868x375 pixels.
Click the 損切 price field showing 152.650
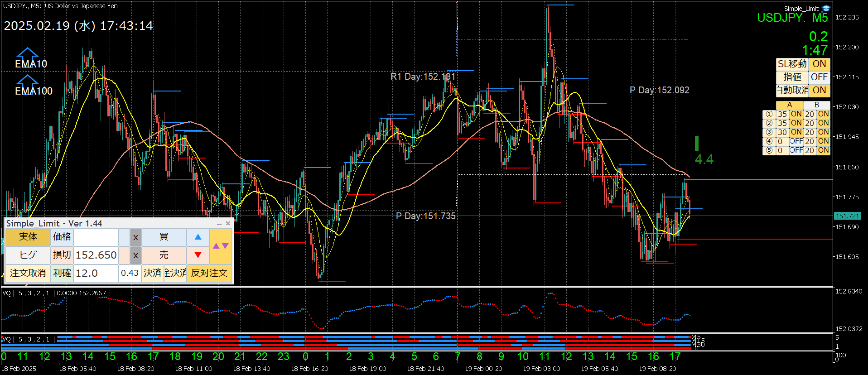point(96,255)
